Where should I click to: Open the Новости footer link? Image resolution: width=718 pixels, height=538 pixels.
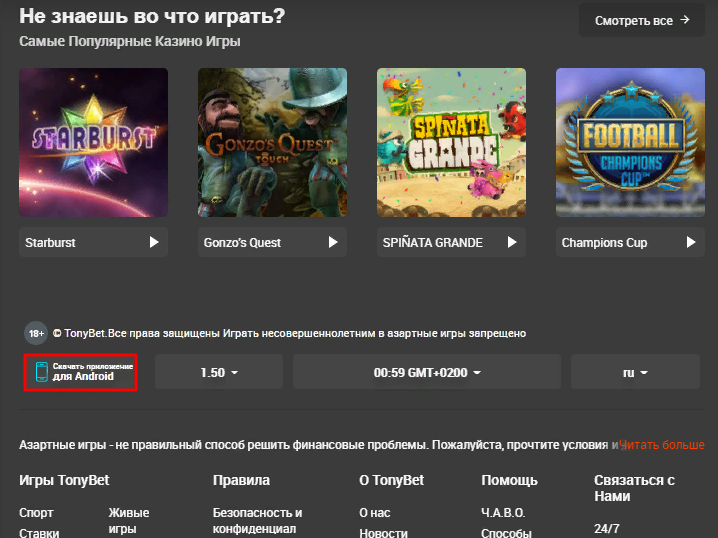pos(383,533)
